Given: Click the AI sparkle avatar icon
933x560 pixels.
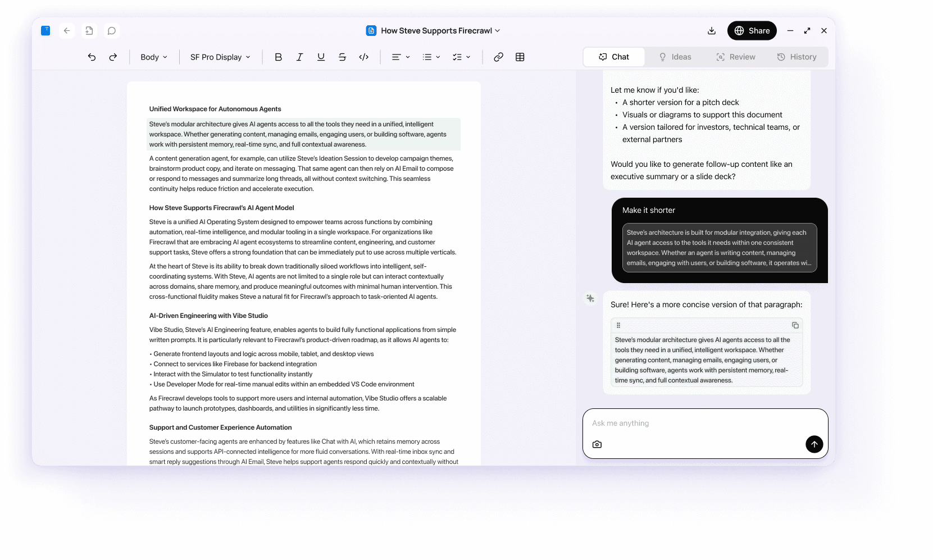Looking at the screenshot, I should pyautogui.click(x=590, y=298).
